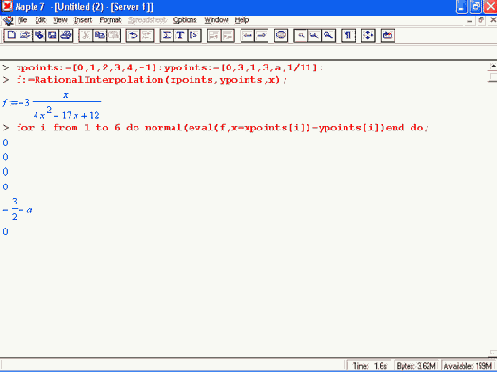
Task: Open the Insert menu
Action: pos(83,20)
